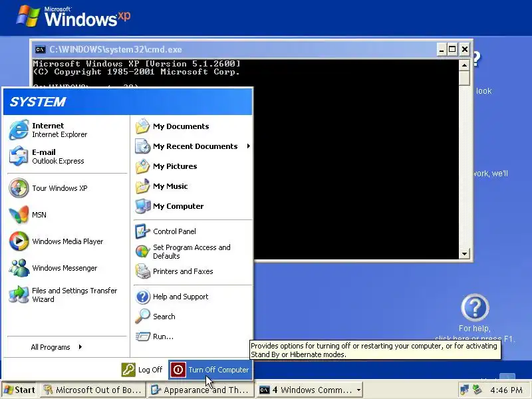532x399 pixels.
Task: Open My Pictures folder icon
Action: point(142,166)
